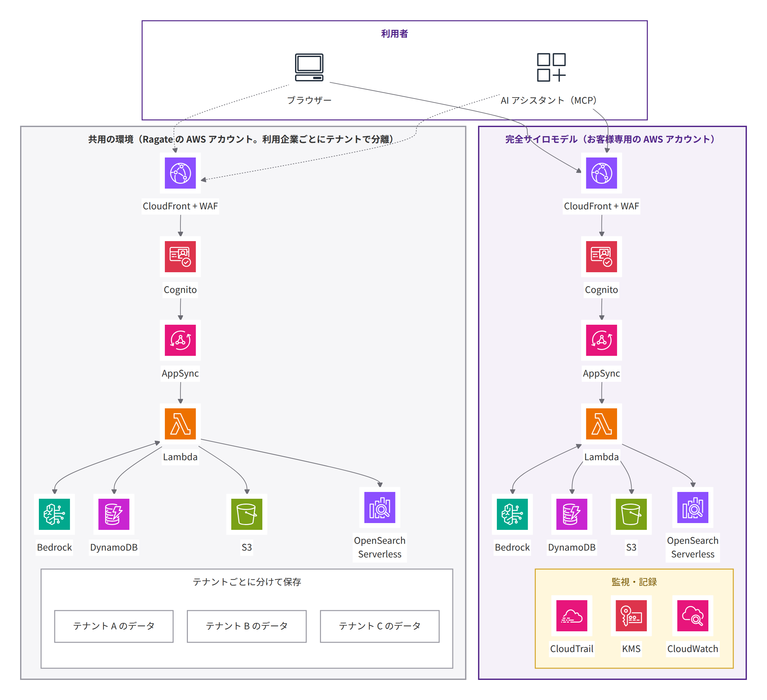767x700 pixels.
Task: Click OpenSearch Serverless icon in silo account
Action: point(693,507)
